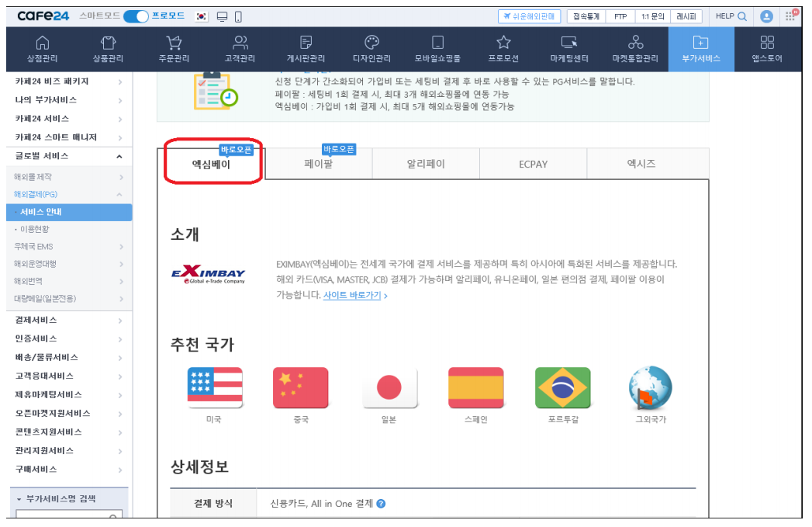Click the mobile phone preview icon
Viewport: 812px width, 527px height.
click(238, 16)
